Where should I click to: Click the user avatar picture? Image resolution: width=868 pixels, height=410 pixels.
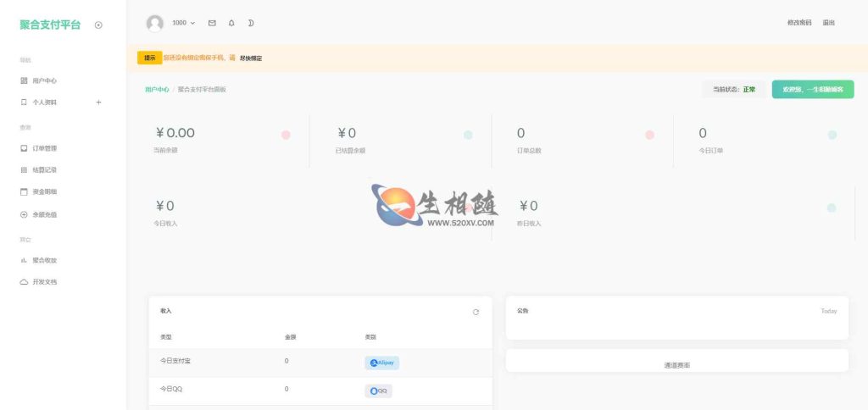pyautogui.click(x=155, y=23)
